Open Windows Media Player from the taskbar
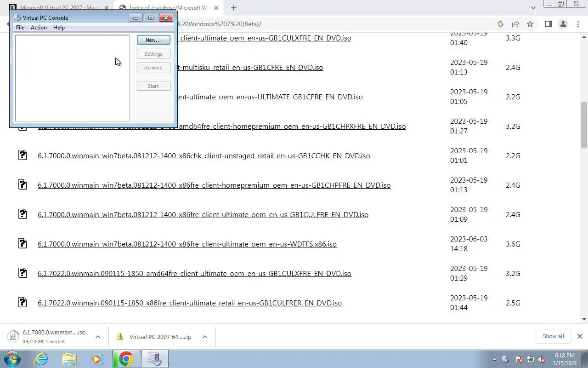 pyautogui.click(x=97, y=359)
